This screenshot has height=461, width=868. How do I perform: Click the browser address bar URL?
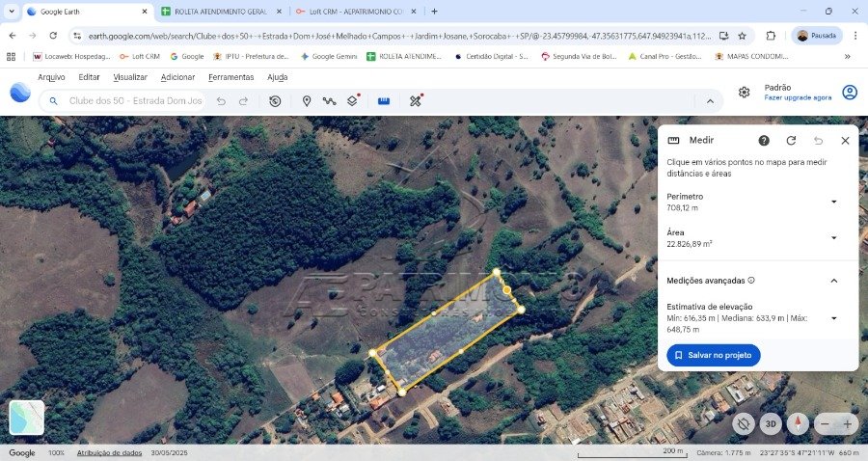[399, 36]
